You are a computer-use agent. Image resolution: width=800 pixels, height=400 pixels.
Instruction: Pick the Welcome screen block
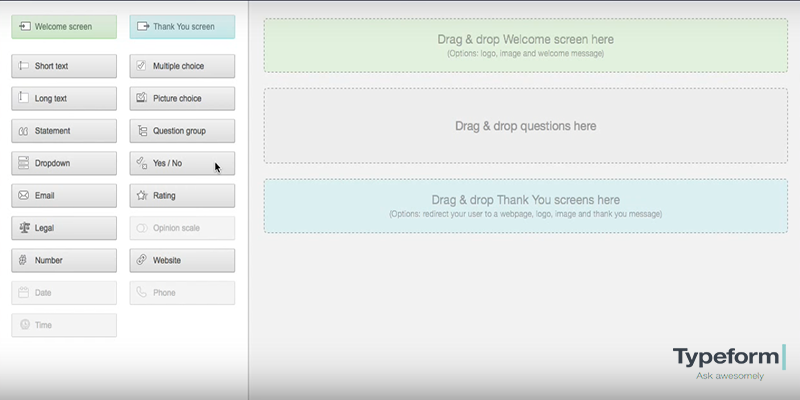point(64,27)
